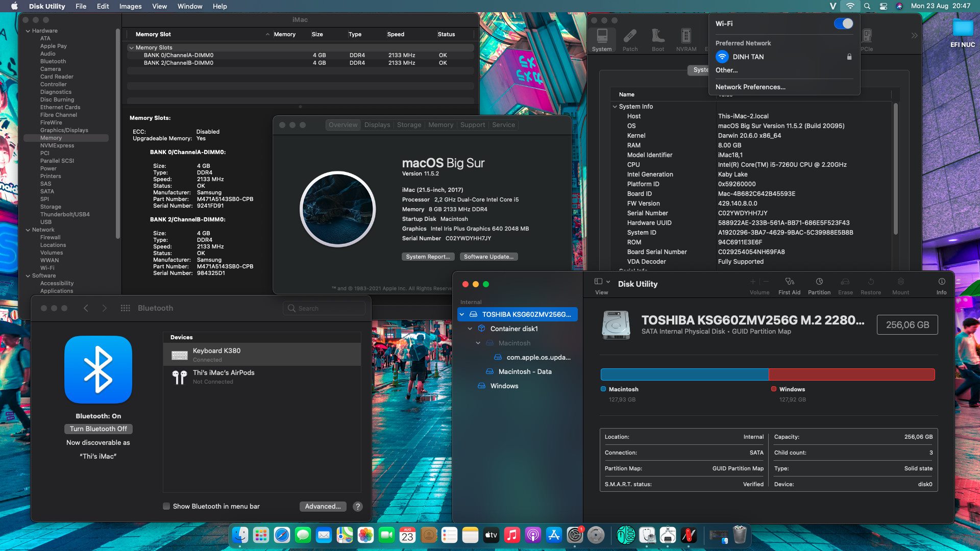Turn off the Wi-Fi switch
The height and width of the screenshot is (551, 980).
[x=843, y=24]
